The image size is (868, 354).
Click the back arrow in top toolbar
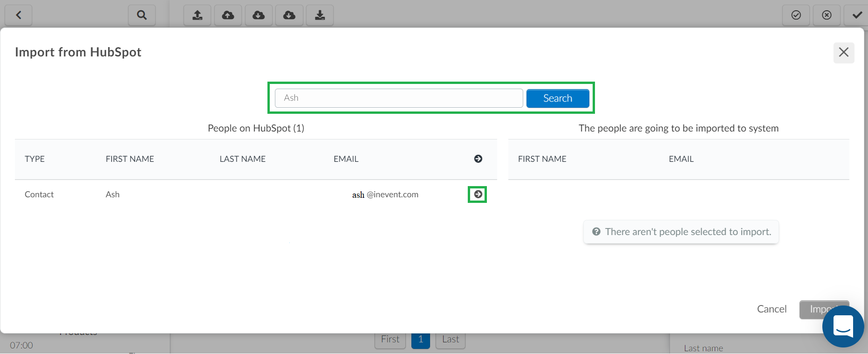pyautogui.click(x=19, y=15)
